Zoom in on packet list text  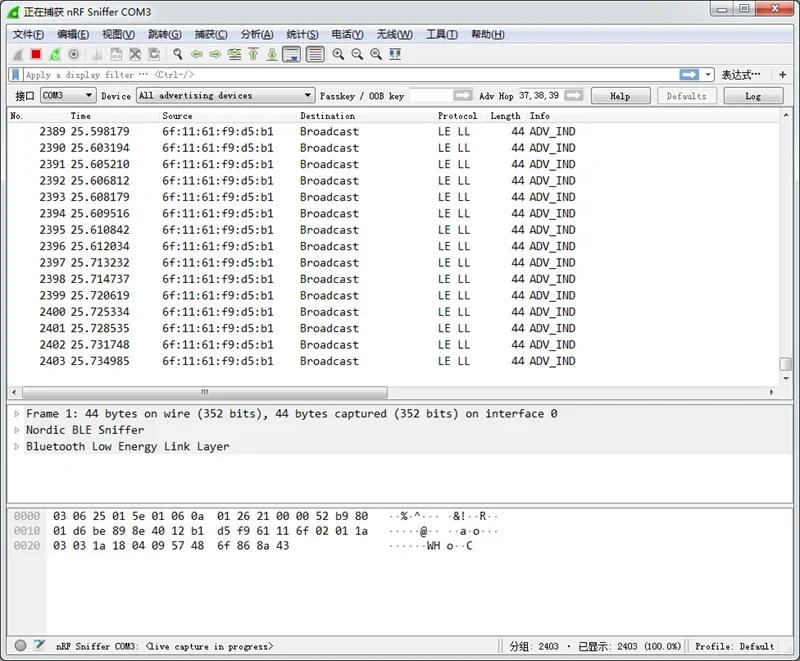[339, 54]
